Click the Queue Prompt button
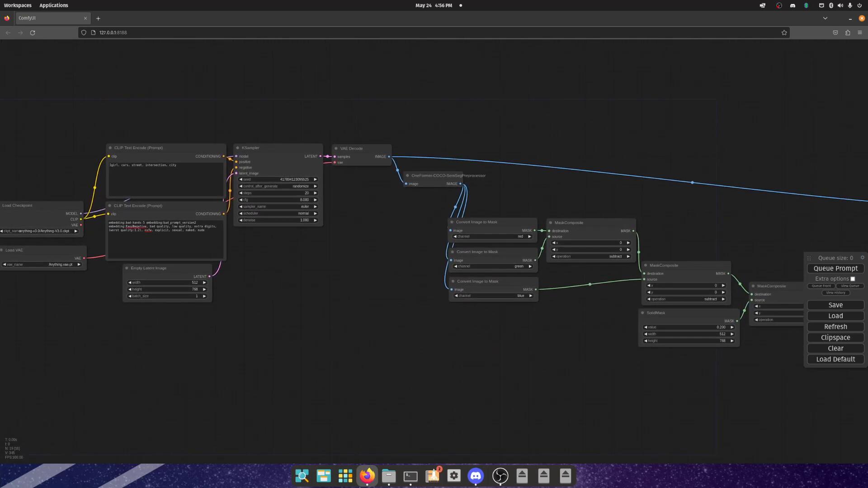 (x=835, y=268)
